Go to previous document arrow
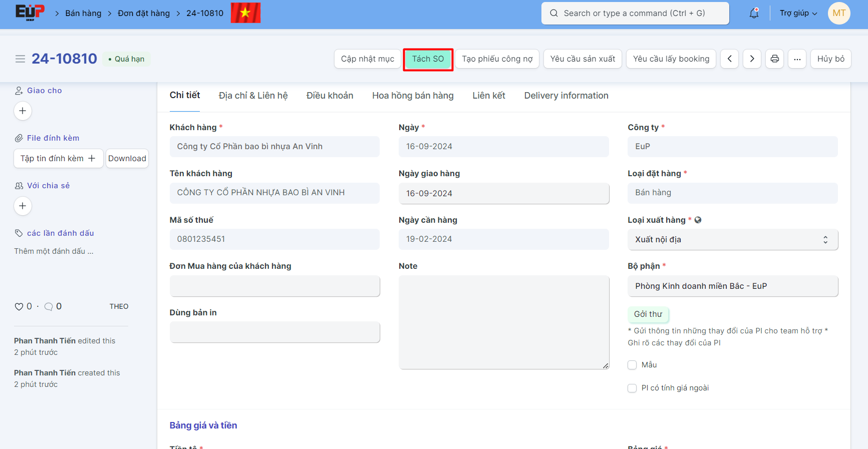Screen dimensions: 868x449 pyautogui.click(x=729, y=59)
